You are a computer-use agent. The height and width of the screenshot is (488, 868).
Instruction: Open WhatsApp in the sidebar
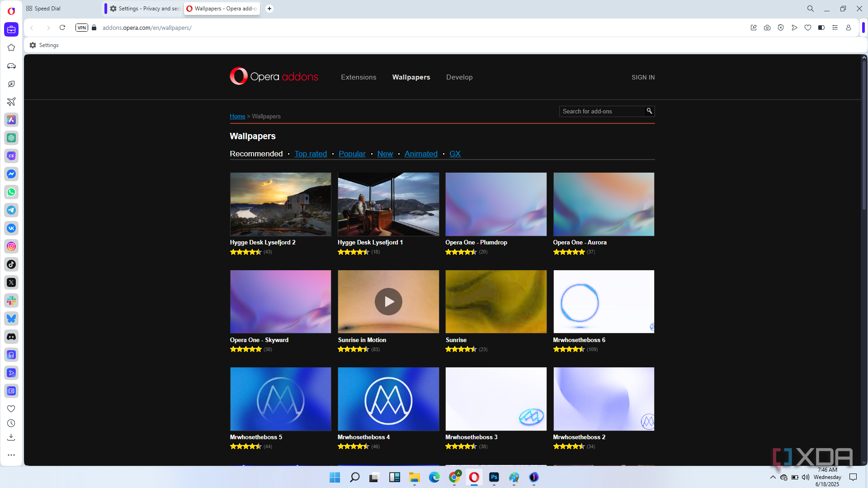click(11, 192)
